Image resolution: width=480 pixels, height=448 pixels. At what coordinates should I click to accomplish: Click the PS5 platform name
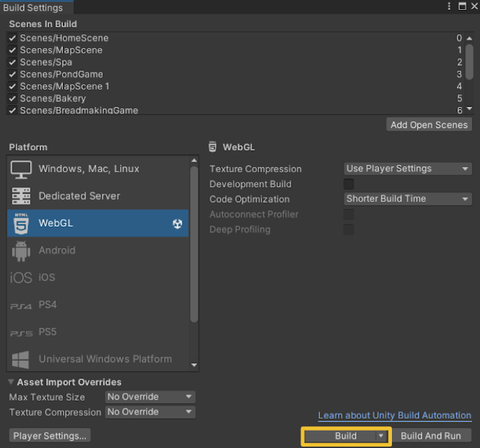pos(48,332)
